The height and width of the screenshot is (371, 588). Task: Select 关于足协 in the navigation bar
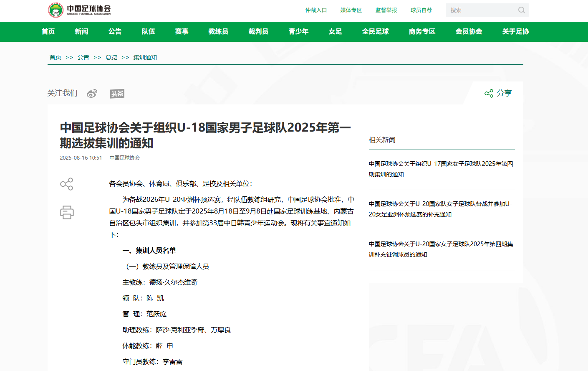515,31
